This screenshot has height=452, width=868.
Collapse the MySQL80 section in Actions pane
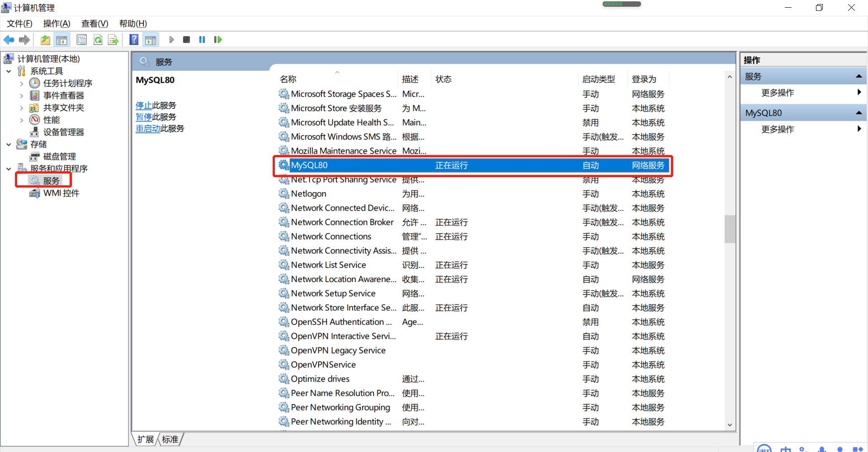tap(859, 113)
